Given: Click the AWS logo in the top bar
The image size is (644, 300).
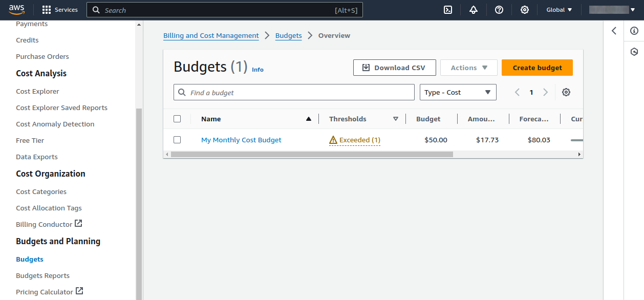Looking at the screenshot, I should click(x=17, y=9).
